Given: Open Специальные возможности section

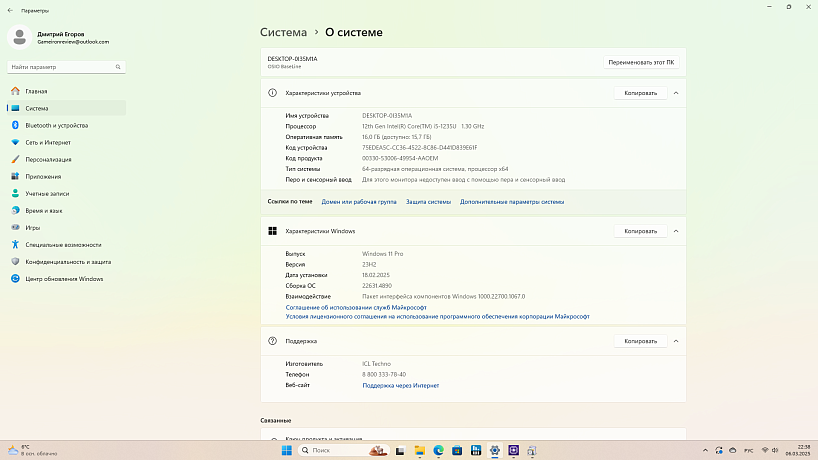Looking at the screenshot, I should [63, 244].
